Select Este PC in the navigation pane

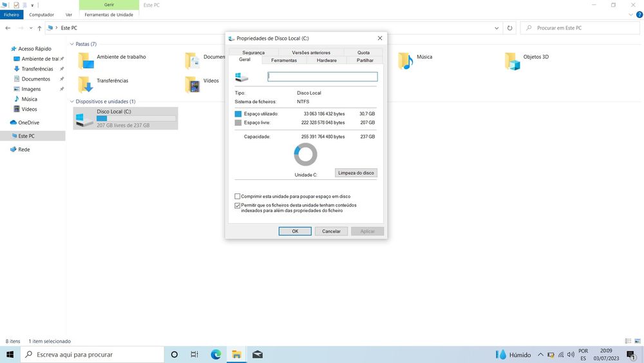click(26, 136)
